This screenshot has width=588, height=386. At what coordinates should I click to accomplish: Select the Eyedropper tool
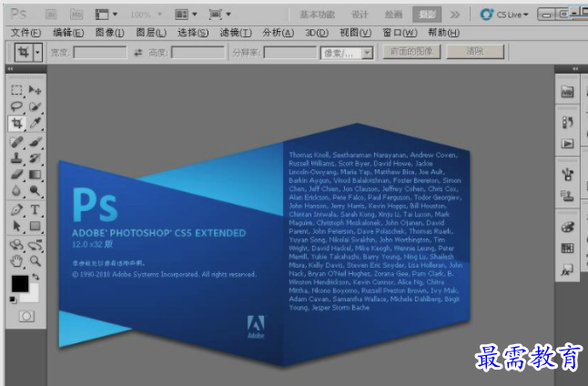[x=35, y=123]
